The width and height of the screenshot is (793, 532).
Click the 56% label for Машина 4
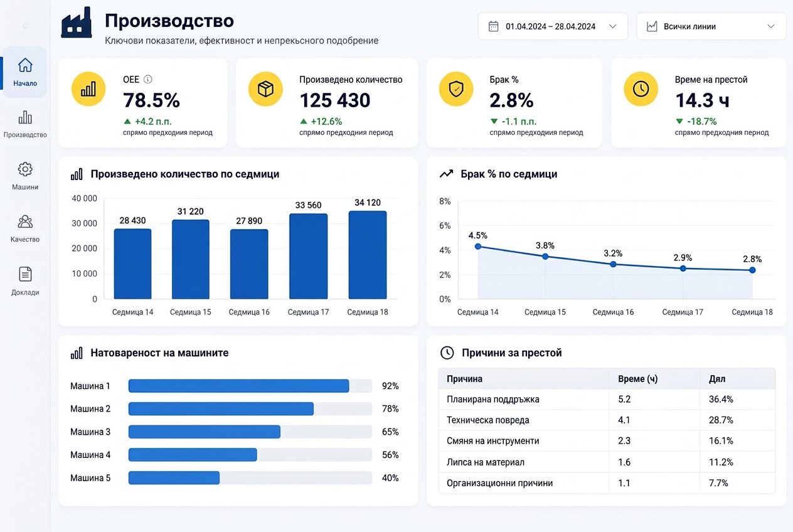(x=390, y=455)
